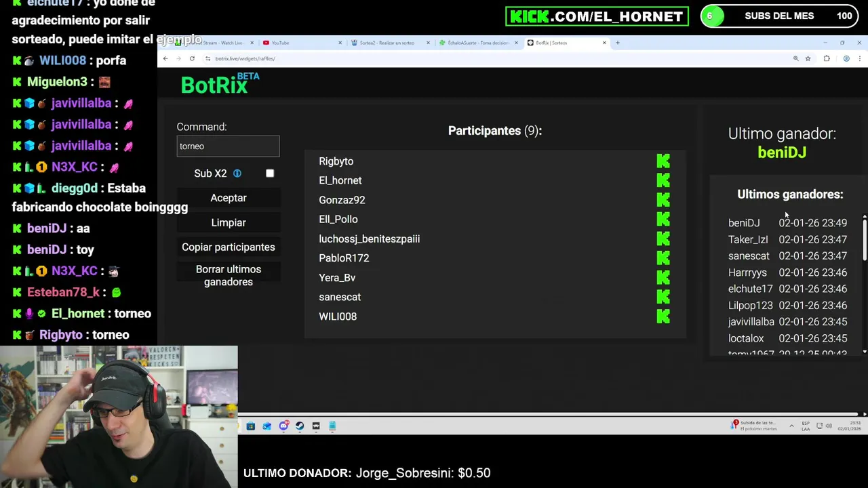The height and width of the screenshot is (488, 868).
Task: Click the Sub X2 info icon
Action: pyautogui.click(x=237, y=174)
